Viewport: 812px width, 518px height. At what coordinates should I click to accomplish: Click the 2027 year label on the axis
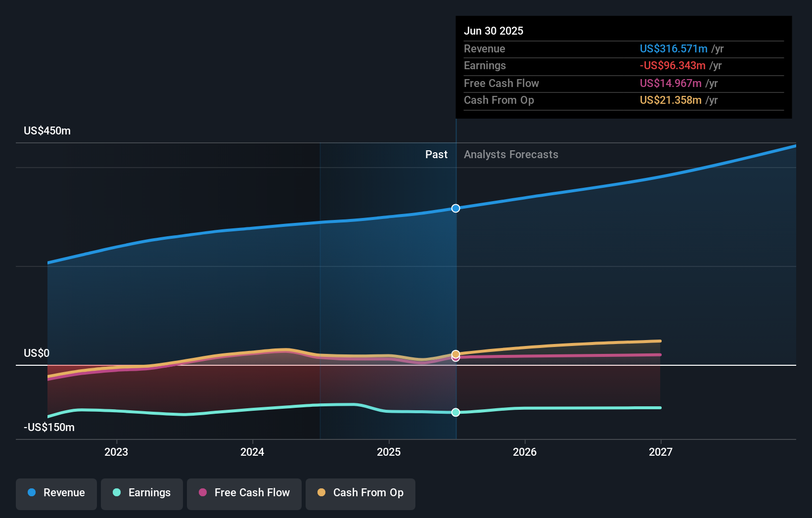661,451
